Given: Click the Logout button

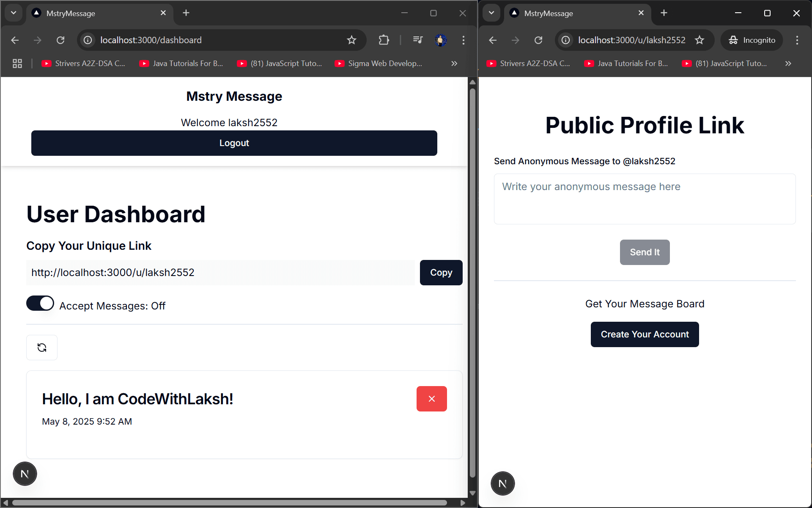Looking at the screenshot, I should pos(234,143).
